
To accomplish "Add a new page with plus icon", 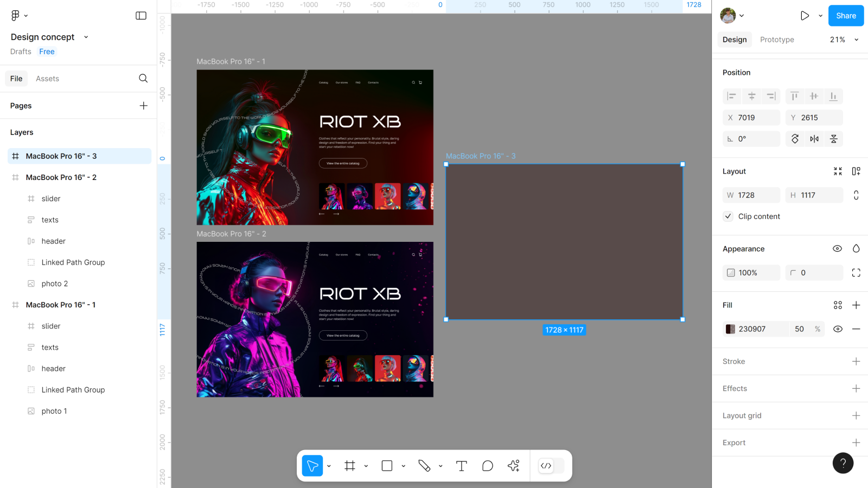I will 143,106.
